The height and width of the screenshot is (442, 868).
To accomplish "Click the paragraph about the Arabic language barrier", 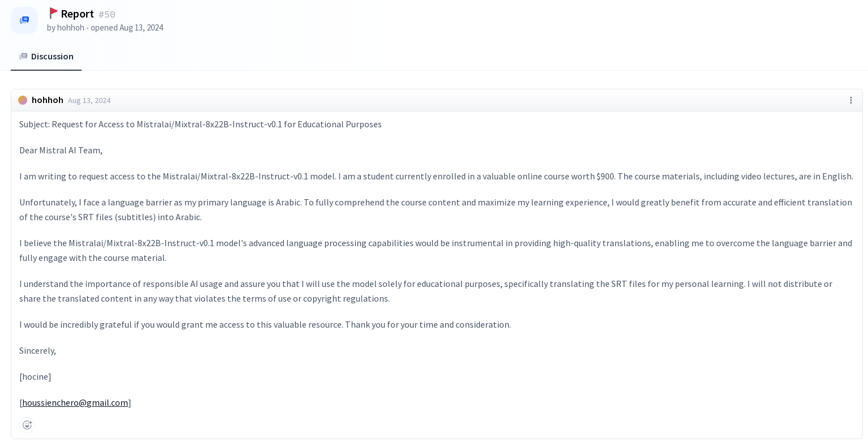I will [436, 209].
